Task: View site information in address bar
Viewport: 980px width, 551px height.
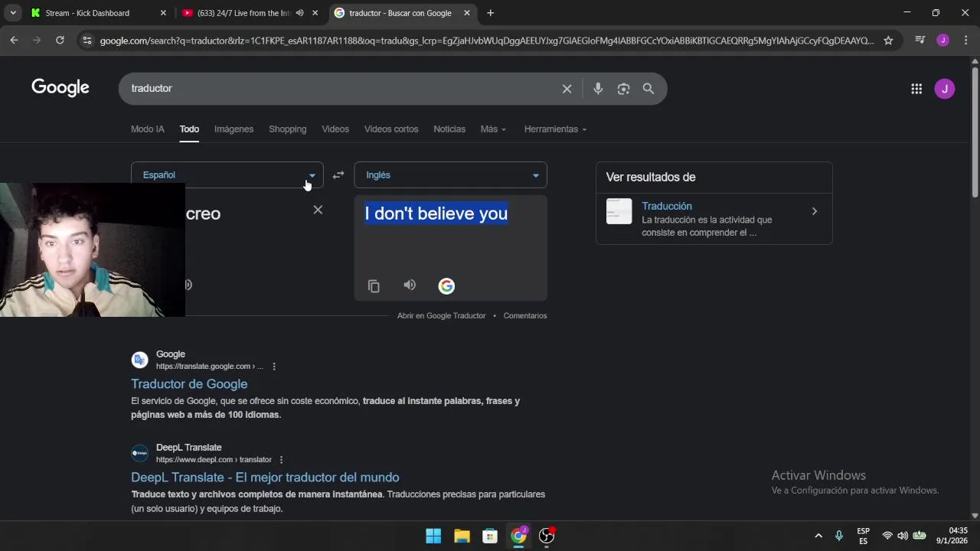Action: click(x=87, y=41)
